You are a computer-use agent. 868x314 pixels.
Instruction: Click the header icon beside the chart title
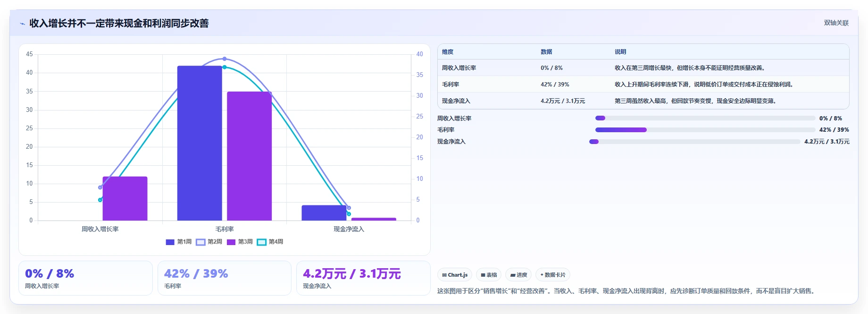click(x=22, y=24)
